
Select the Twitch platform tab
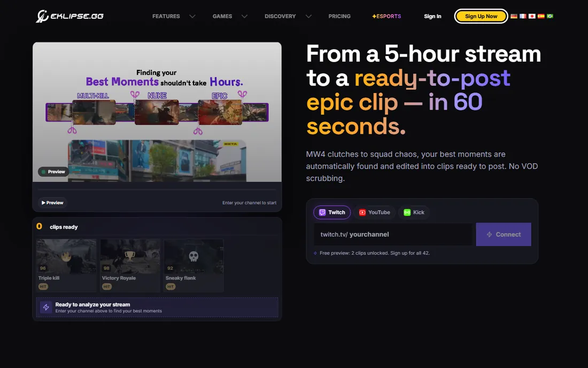tap(332, 212)
